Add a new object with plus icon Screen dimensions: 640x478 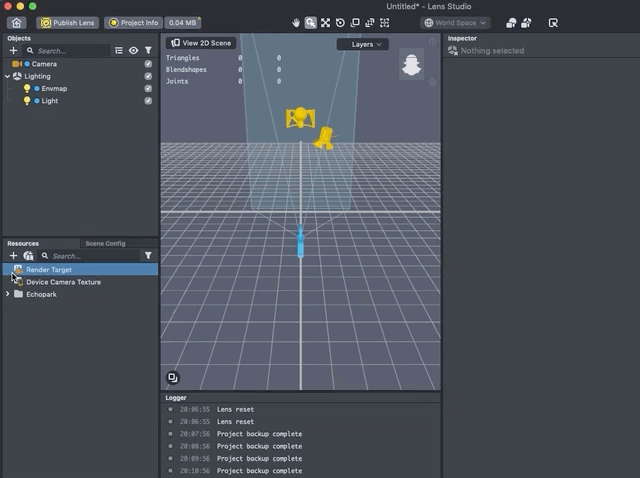13,50
